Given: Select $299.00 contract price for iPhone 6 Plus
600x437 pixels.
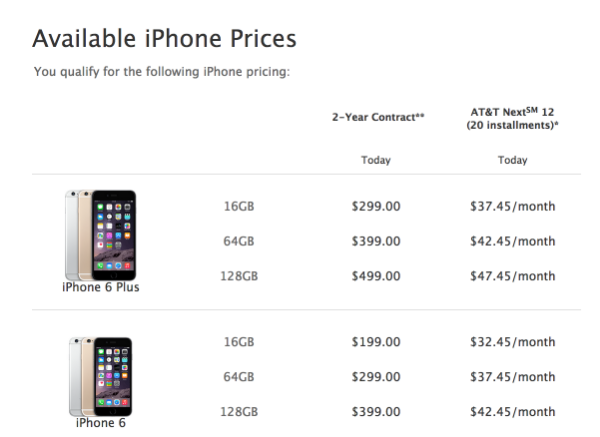Looking at the screenshot, I should point(376,206).
